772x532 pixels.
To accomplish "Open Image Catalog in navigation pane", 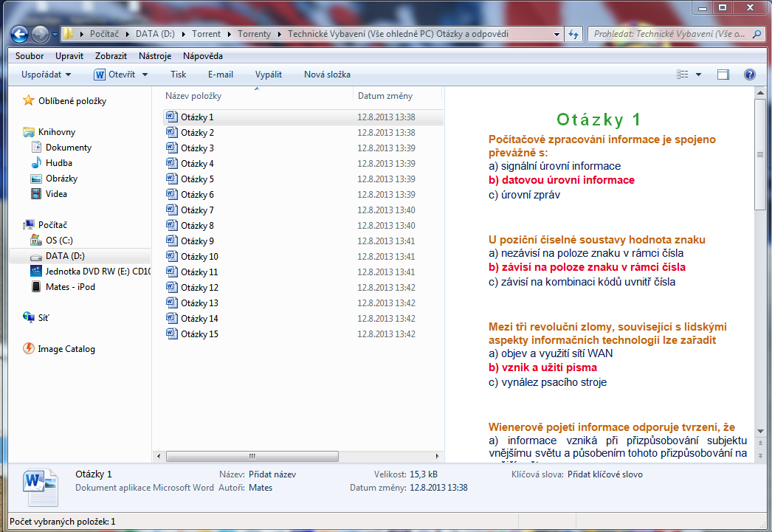I will tap(66, 349).
